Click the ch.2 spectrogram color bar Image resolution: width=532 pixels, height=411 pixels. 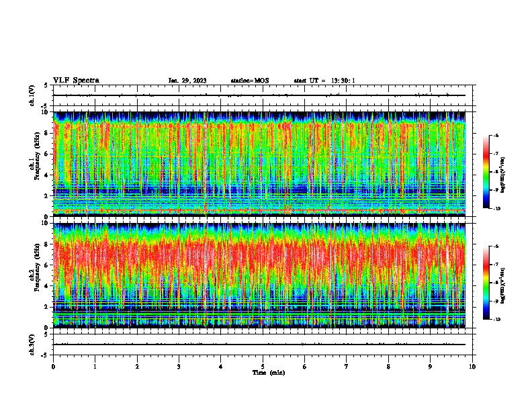pyautogui.click(x=486, y=283)
